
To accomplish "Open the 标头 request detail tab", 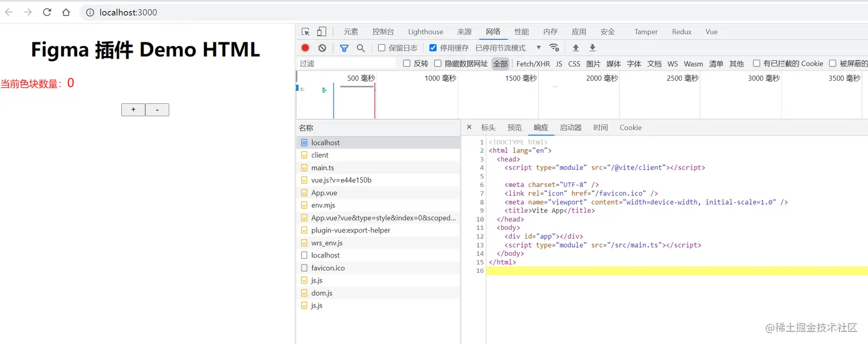I will tap(488, 127).
